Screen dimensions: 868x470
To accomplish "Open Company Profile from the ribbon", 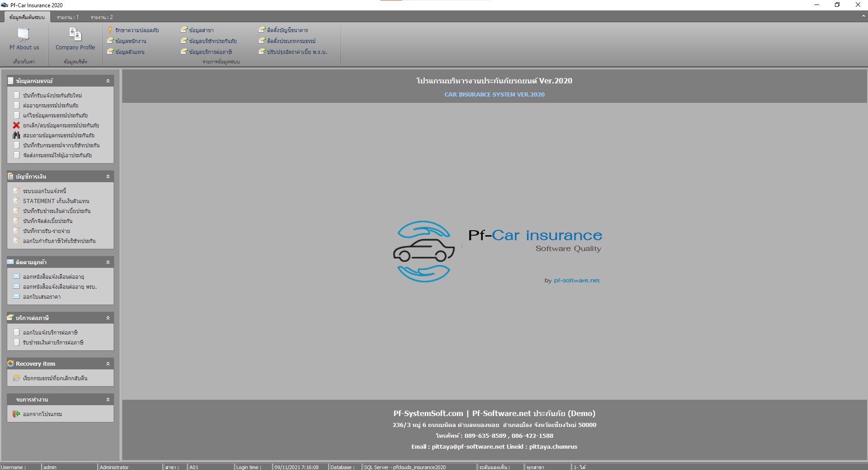I will pyautogui.click(x=75, y=39).
